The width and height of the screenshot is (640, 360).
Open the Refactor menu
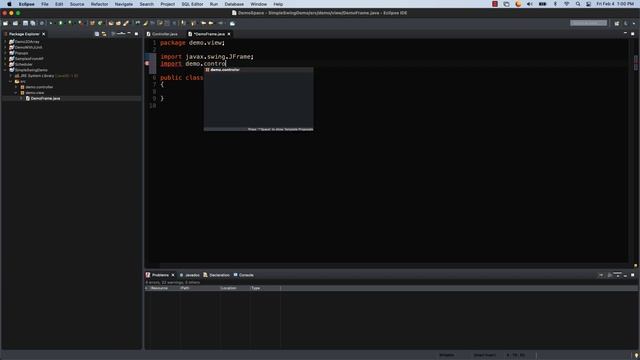pos(100,4)
